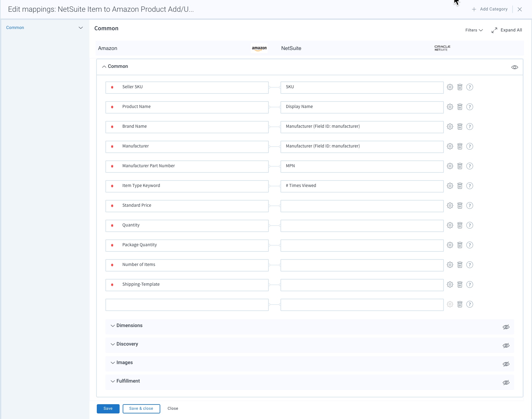Open help for the empty last mapping row

[x=470, y=304]
